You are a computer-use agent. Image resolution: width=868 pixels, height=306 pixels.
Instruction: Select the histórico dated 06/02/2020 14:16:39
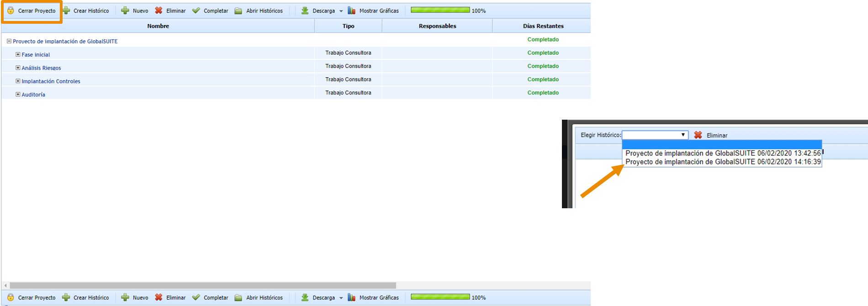pos(723,162)
